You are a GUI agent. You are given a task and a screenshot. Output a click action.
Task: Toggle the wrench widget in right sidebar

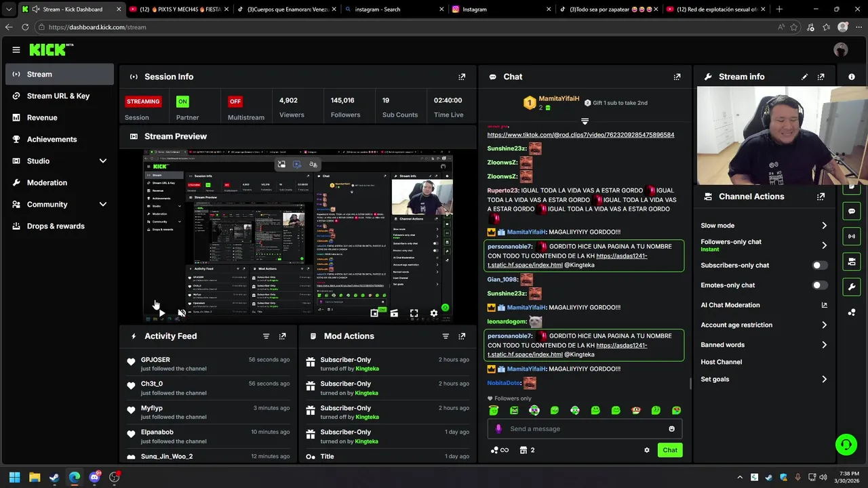click(852, 287)
